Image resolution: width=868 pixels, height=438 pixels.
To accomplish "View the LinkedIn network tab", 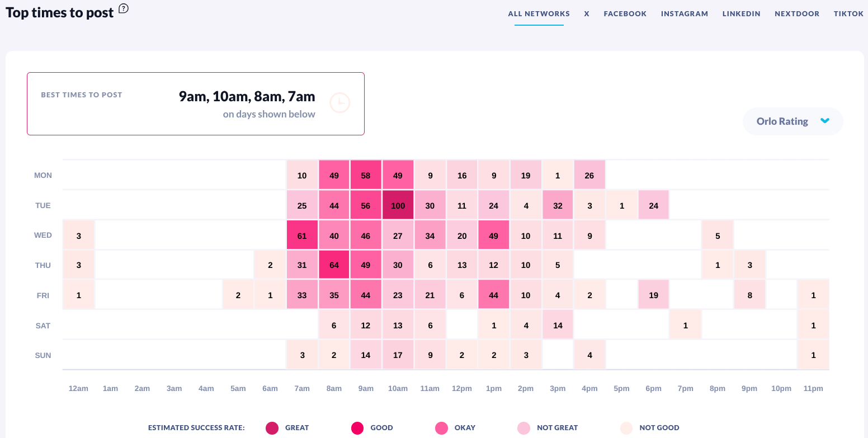I will (741, 14).
